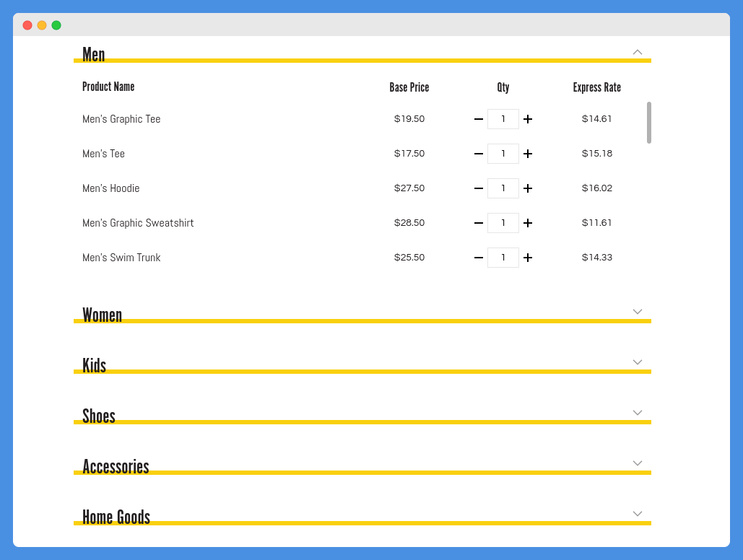
Task: Click the Men section heading
Action: (x=93, y=54)
